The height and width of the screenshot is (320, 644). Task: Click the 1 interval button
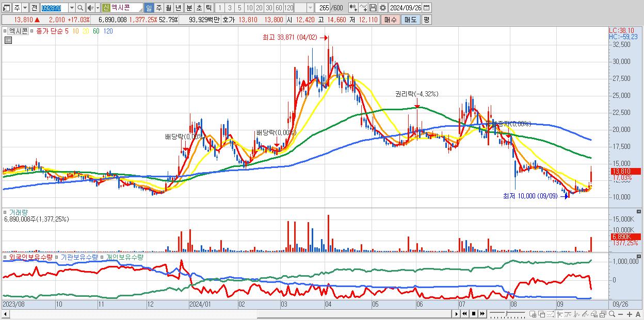click(x=220, y=8)
